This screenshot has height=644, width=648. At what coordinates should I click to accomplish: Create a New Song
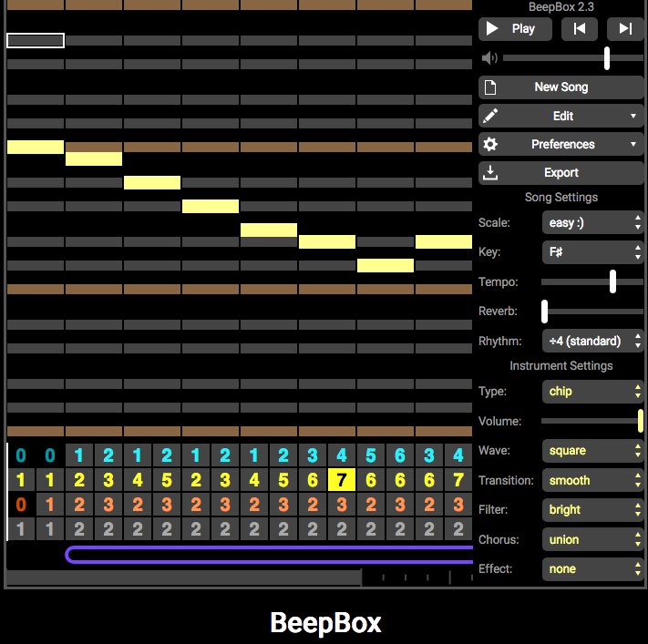pyautogui.click(x=561, y=87)
